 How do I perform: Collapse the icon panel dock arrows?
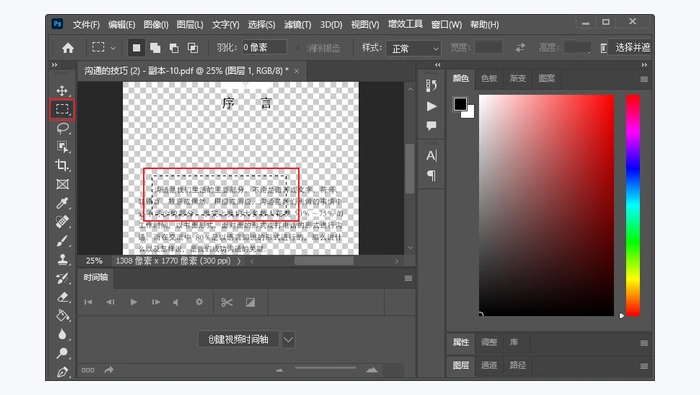coord(438,65)
